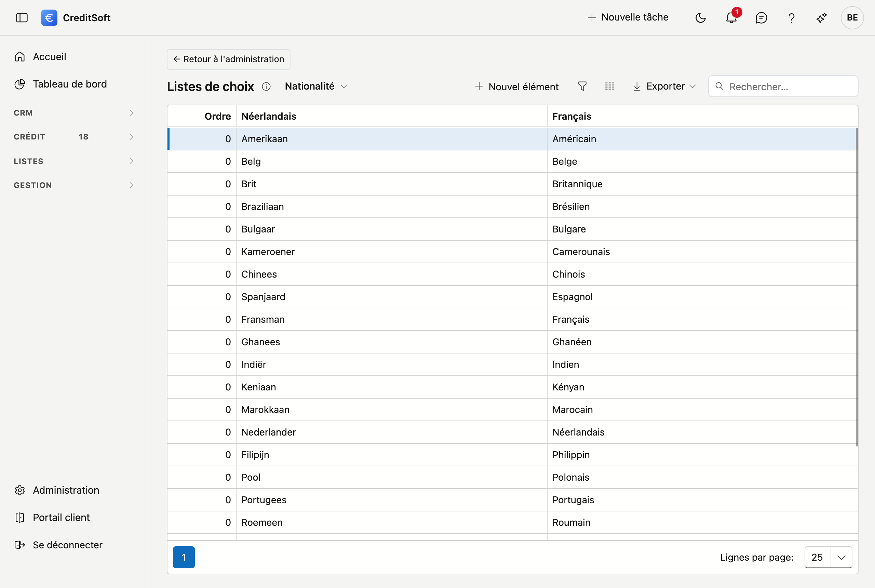The width and height of the screenshot is (875, 588).
Task: Expand the LISTES section
Action: (74, 161)
